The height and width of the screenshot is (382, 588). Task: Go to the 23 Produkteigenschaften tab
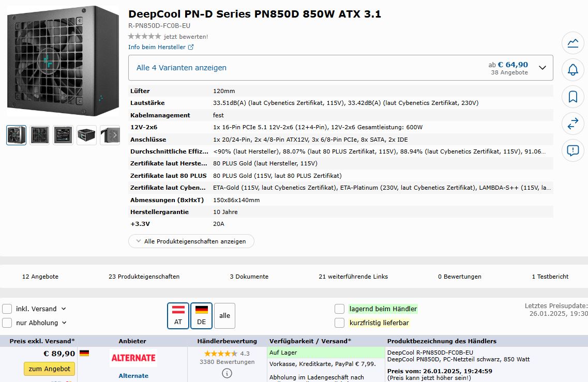[144, 277]
